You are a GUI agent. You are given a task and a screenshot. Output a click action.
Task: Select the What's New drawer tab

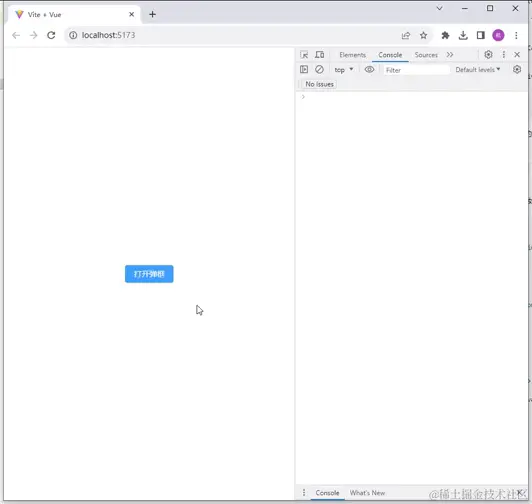click(x=367, y=493)
